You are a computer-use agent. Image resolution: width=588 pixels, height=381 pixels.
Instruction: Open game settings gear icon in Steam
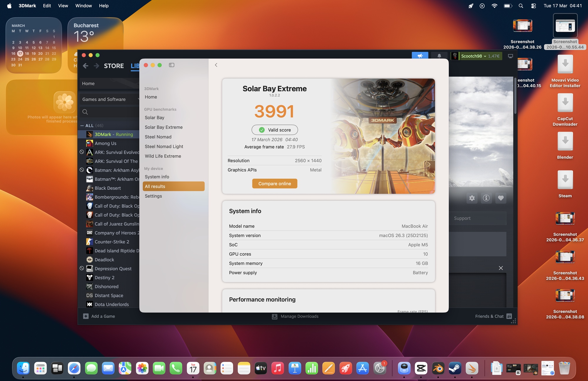pos(472,198)
